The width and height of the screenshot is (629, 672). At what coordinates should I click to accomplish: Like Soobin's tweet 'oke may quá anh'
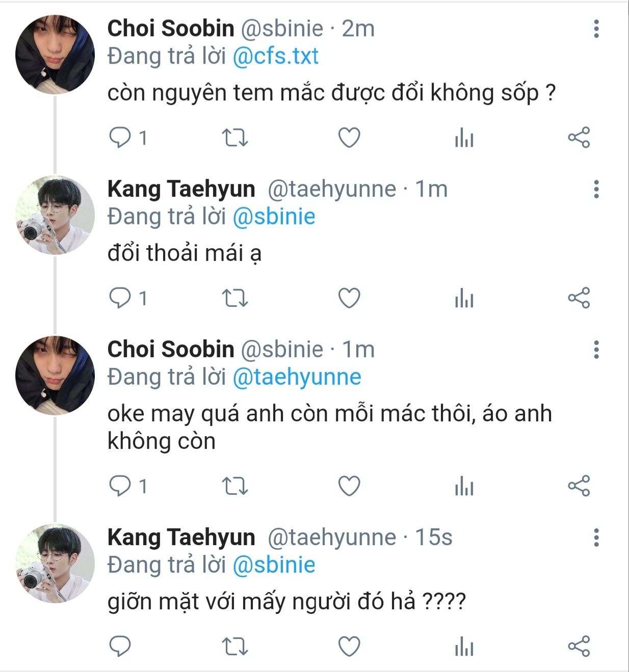tap(350, 486)
